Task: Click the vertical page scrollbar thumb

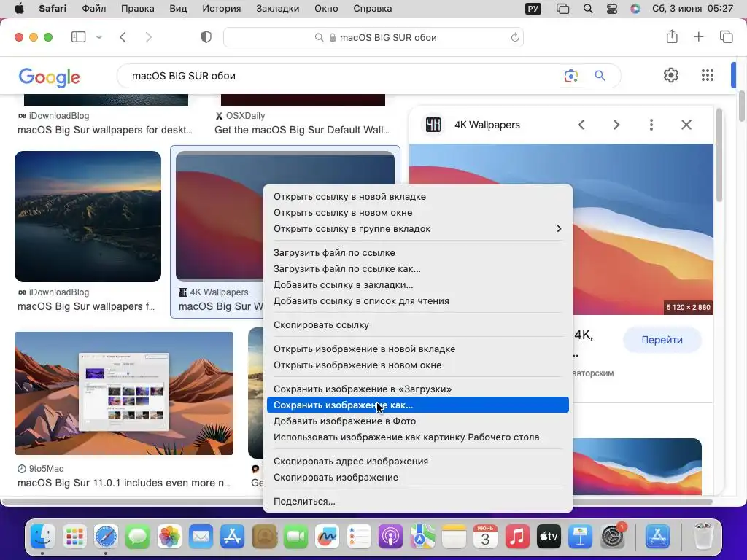Action: click(741, 106)
